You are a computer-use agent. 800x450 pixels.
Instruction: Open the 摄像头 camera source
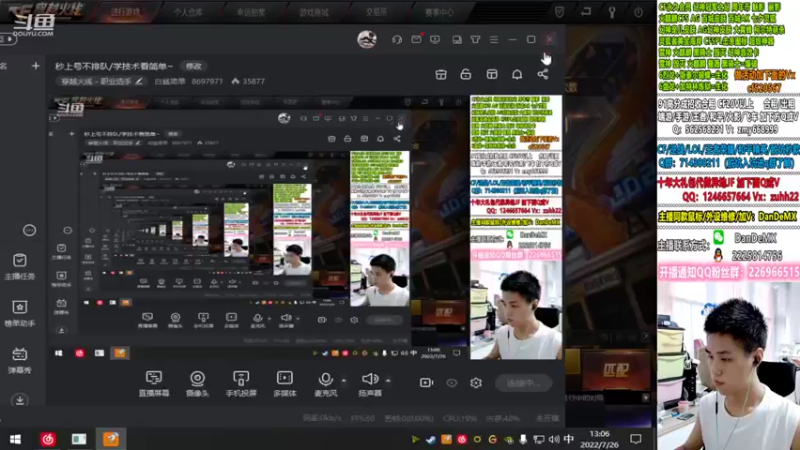tap(197, 384)
